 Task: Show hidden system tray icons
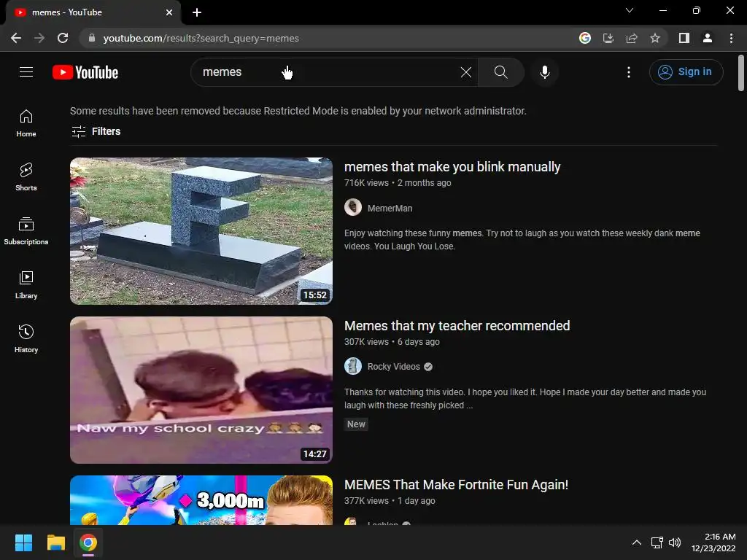pyautogui.click(x=636, y=542)
